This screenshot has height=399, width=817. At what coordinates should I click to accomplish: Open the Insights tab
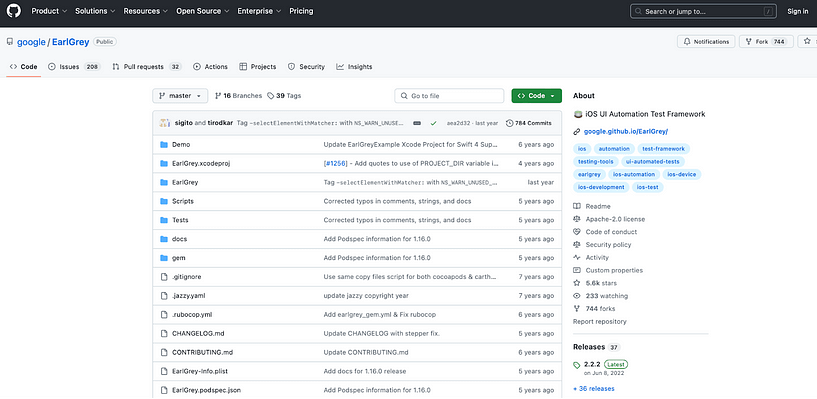point(354,67)
